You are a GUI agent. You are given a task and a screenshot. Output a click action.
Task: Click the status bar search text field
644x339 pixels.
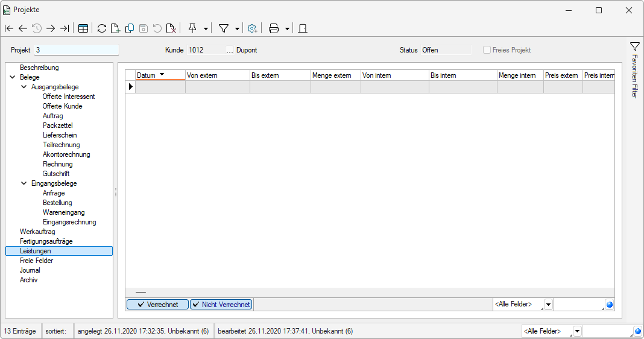pyautogui.click(x=608, y=331)
